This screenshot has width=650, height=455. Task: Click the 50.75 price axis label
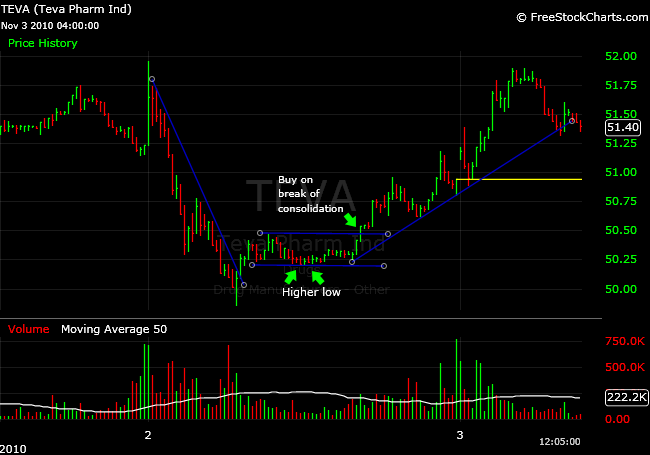[621, 201]
